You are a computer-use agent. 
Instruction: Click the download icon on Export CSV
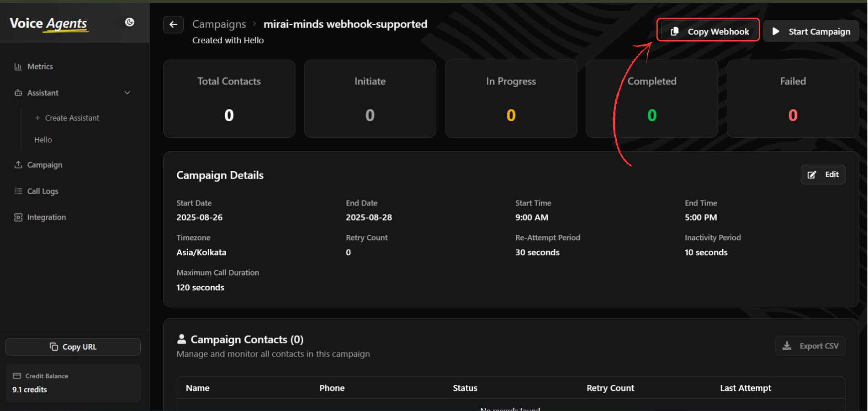787,346
